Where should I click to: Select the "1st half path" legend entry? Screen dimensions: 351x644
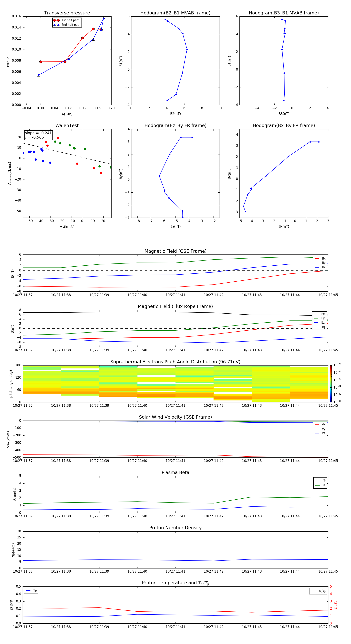(67, 20)
